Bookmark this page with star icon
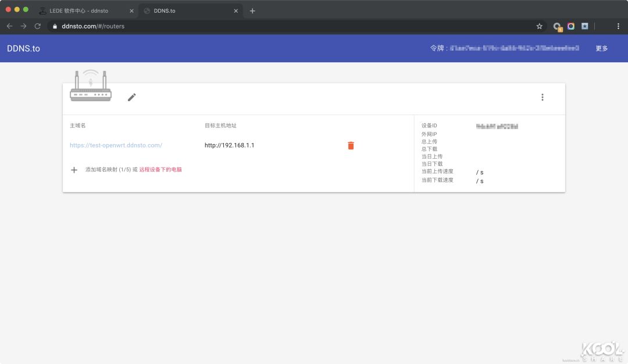Image resolution: width=628 pixels, height=364 pixels. coord(539,26)
